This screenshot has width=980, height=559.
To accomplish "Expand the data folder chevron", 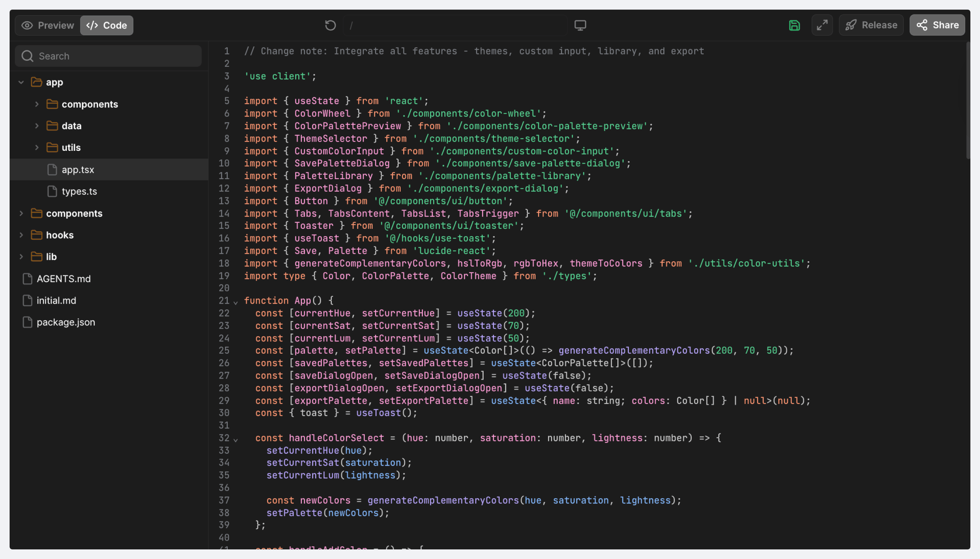I will (x=37, y=126).
